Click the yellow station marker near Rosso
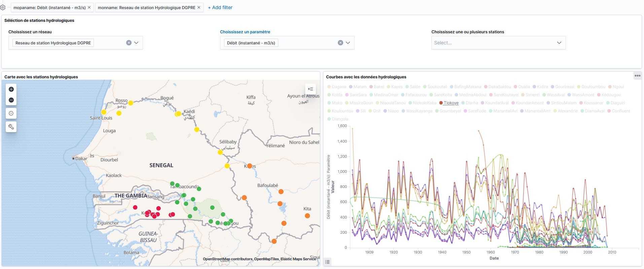The height and width of the screenshot is (269, 644). coord(131,103)
